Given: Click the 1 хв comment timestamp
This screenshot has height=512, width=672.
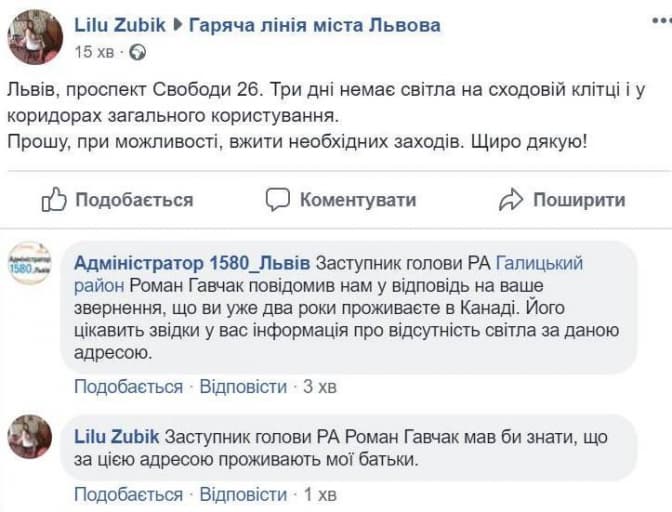Looking at the screenshot, I should (320, 494).
